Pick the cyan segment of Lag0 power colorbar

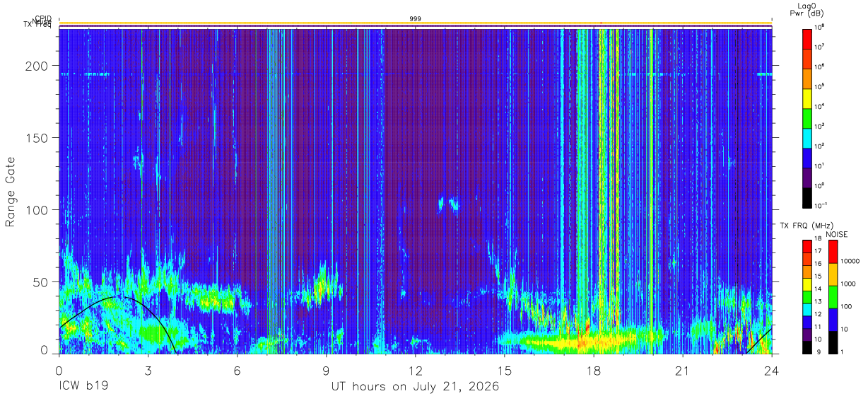pyautogui.click(x=807, y=137)
